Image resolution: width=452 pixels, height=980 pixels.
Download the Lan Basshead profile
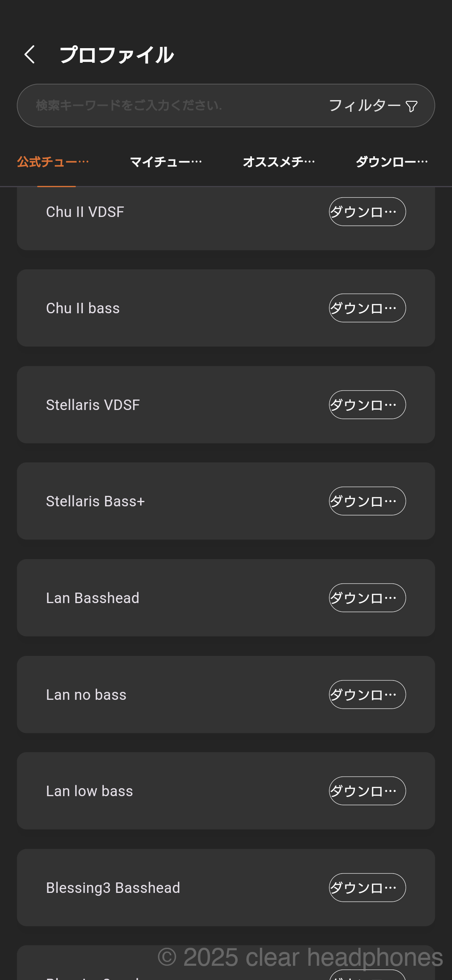coord(367,598)
